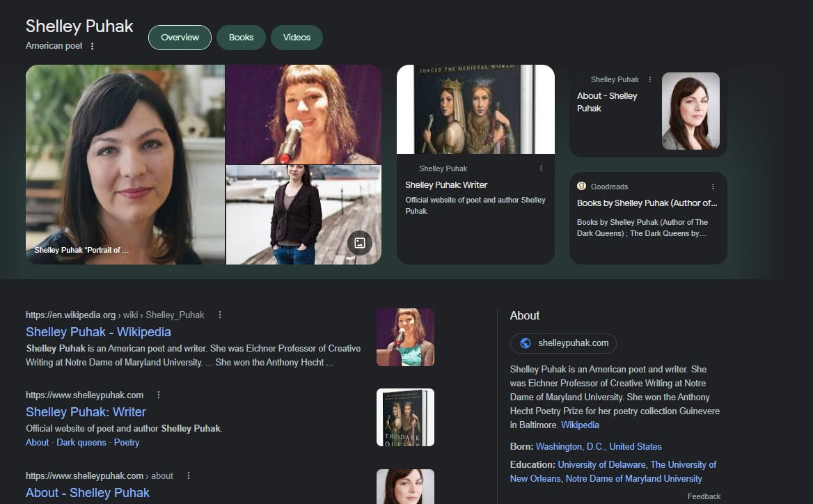813x504 pixels.
Task: Click the Feedback link
Action: pos(704,496)
